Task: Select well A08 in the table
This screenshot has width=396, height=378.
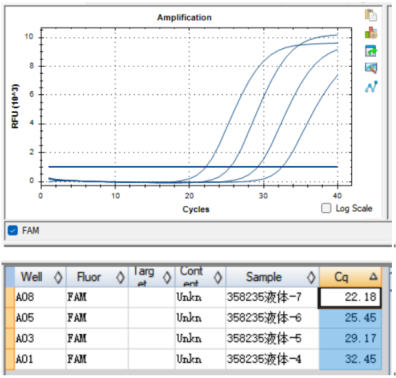Action: (x=40, y=297)
